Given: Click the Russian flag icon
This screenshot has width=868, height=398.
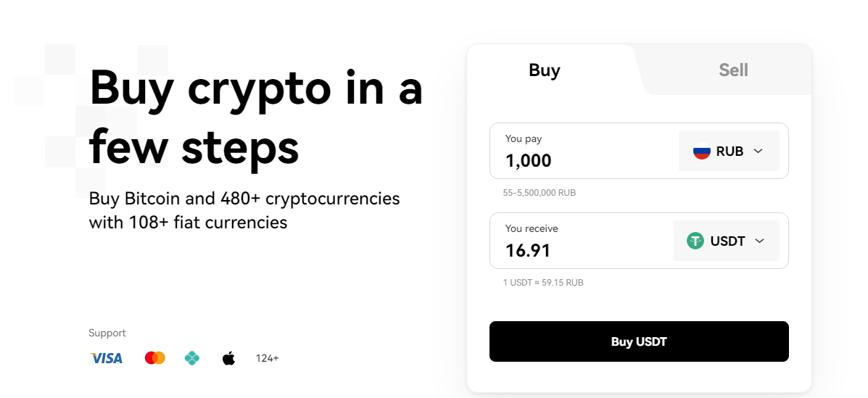Looking at the screenshot, I should click(x=702, y=151).
